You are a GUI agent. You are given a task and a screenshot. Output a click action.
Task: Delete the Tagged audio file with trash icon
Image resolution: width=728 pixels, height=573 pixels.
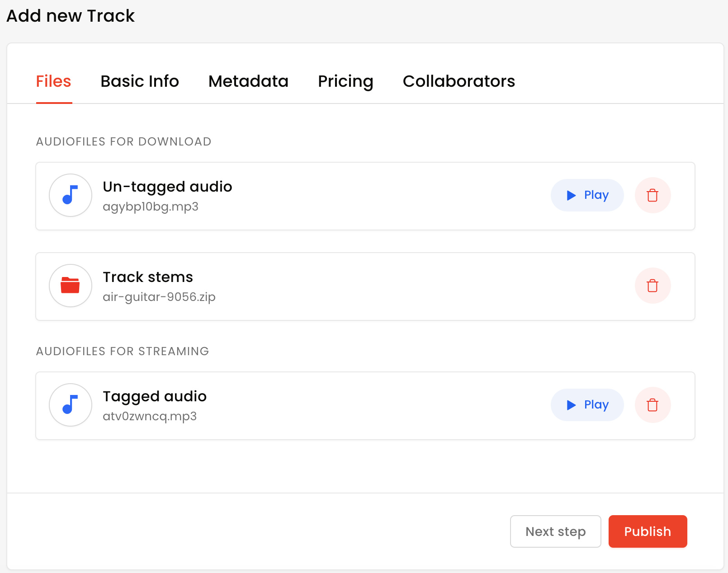(x=652, y=405)
